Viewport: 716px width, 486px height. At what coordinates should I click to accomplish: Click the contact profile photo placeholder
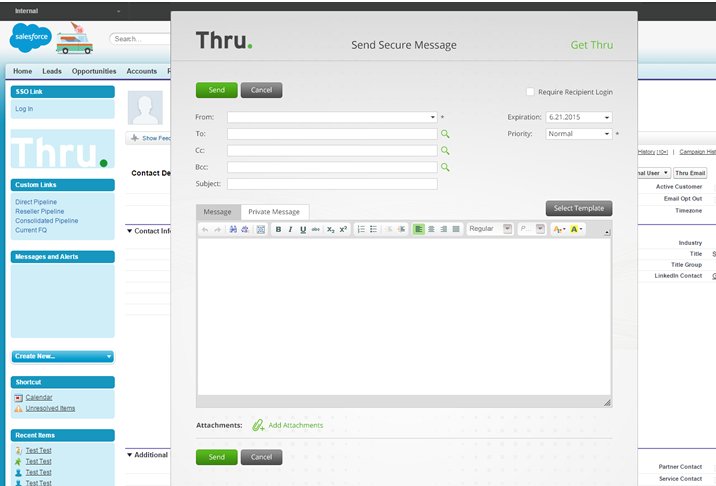[145, 108]
